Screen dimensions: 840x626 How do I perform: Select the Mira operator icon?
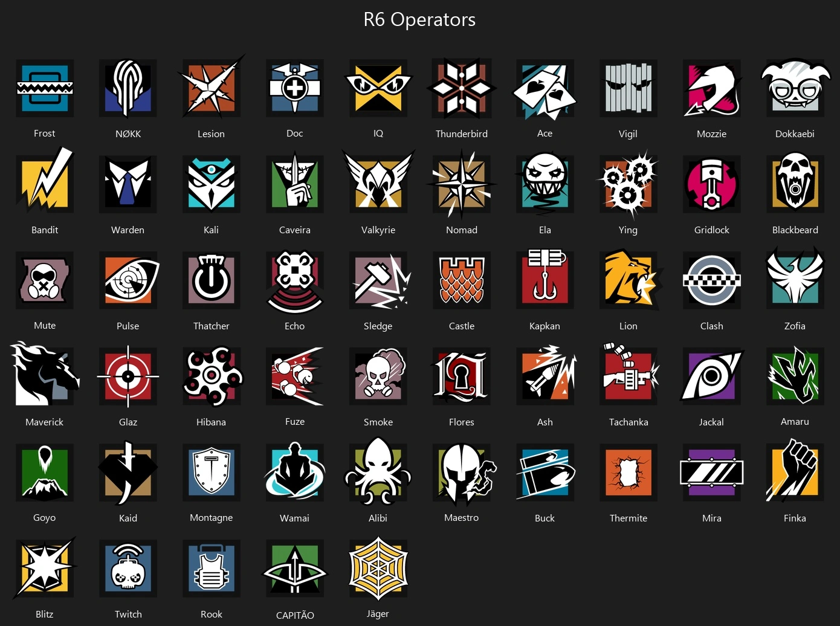tap(712, 473)
